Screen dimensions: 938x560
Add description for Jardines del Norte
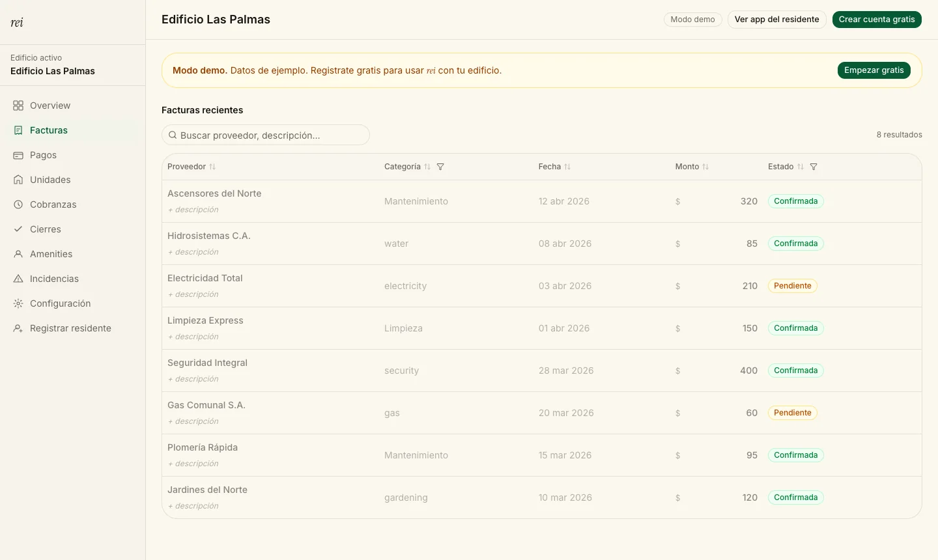(x=193, y=506)
